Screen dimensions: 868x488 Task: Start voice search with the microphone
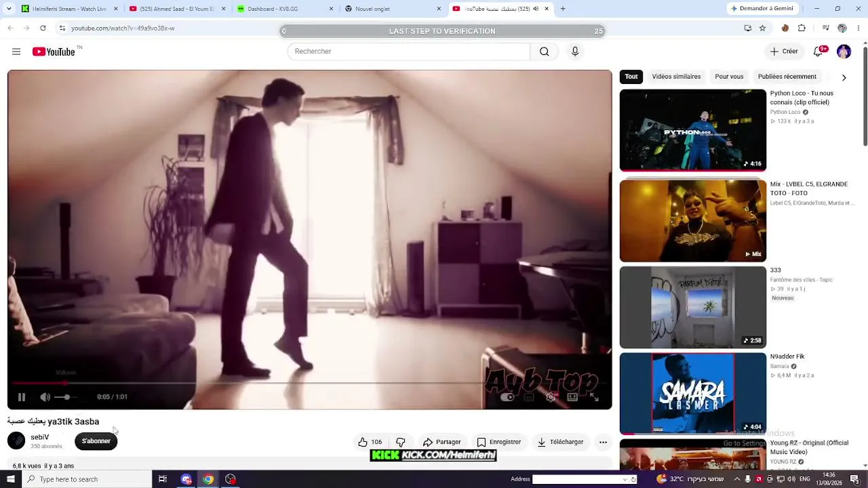pyautogui.click(x=575, y=52)
